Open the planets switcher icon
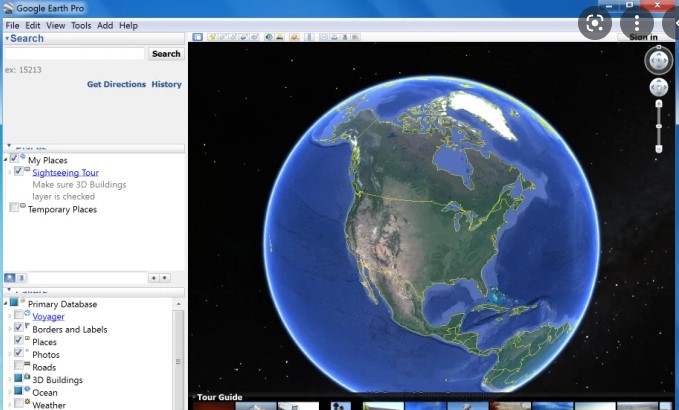This screenshot has width=679, height=410. point(294,37)
